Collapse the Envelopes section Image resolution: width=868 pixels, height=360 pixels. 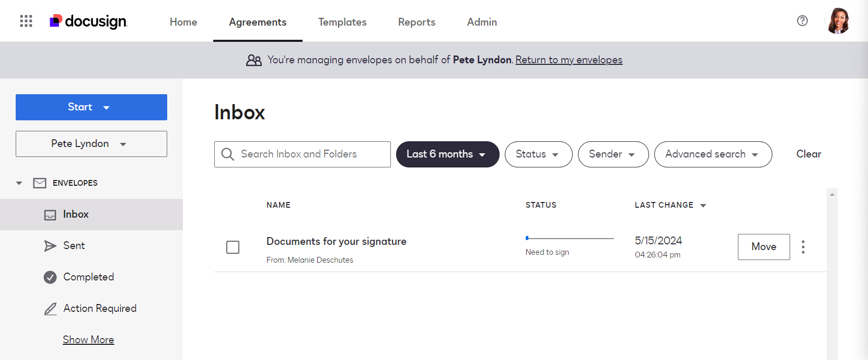coord(19,183)
